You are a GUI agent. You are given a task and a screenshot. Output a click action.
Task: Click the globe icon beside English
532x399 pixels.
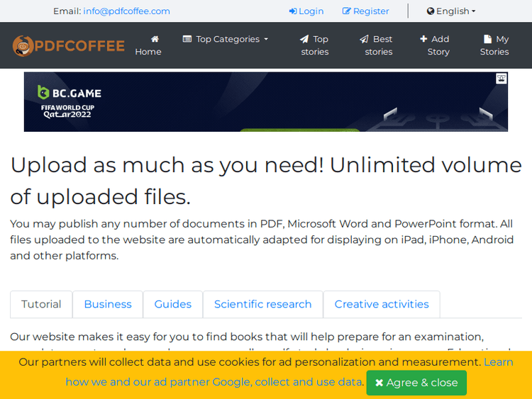tap(431, 11)
